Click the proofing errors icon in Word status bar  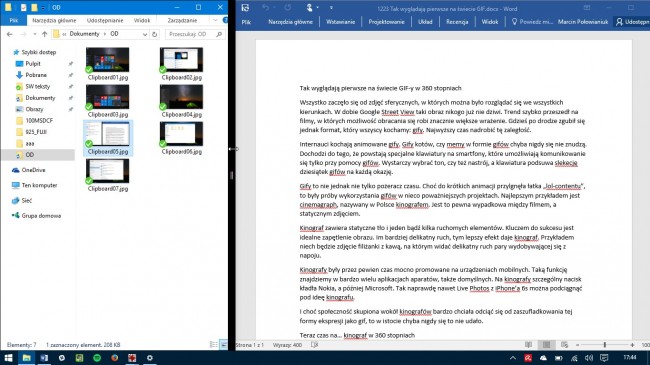click(315, 345)
